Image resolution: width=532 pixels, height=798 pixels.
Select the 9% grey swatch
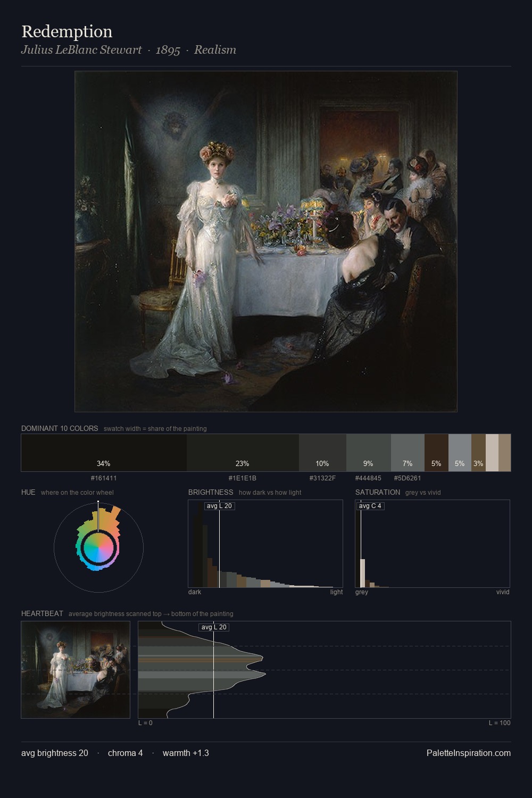pos(368,453)
